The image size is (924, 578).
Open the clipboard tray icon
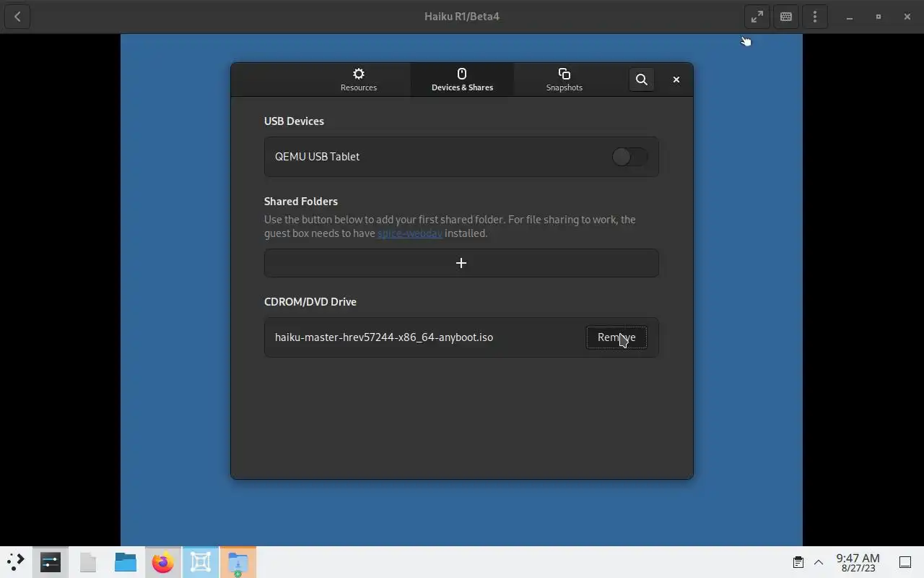(798, 562)
